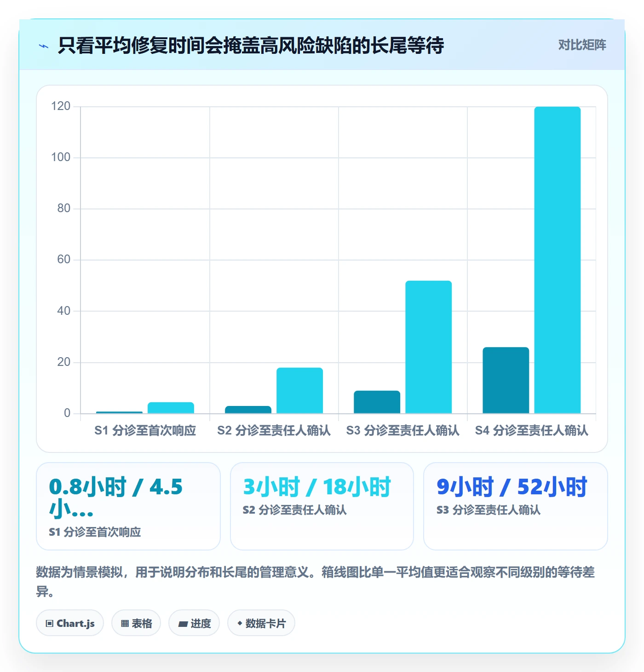Viewport: 644px width, 672px height.
Task: Click the light-cyan S3 bar
Action: 429,347
